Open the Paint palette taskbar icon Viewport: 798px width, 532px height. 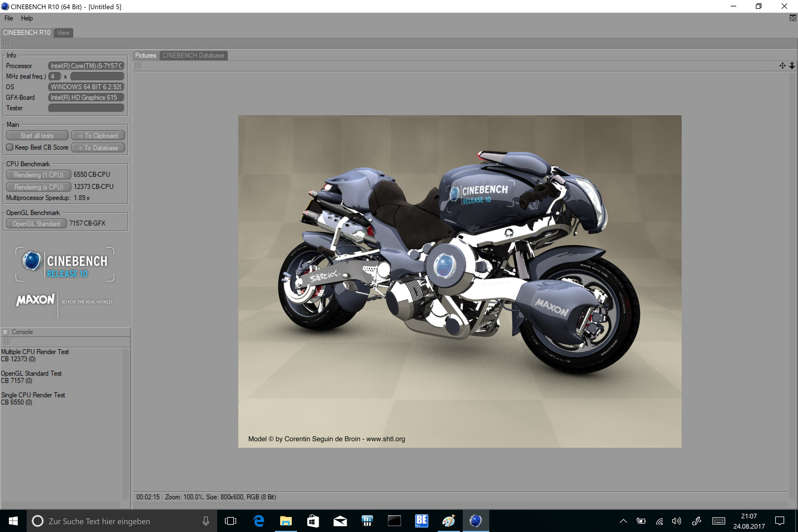coord(448,521)
